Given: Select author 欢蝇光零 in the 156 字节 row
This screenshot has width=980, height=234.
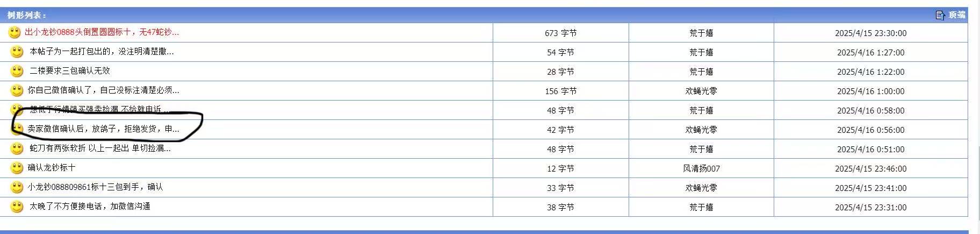Looking at the screenshot, I should [x=701, y=91].
